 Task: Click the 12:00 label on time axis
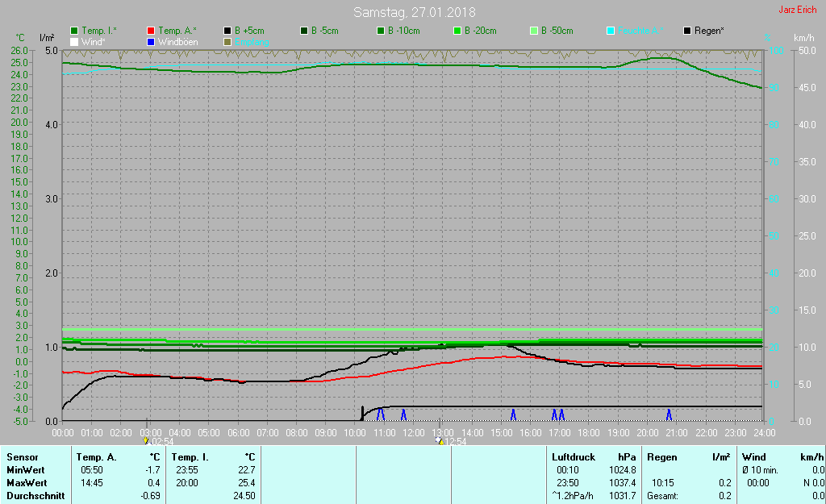414,432
